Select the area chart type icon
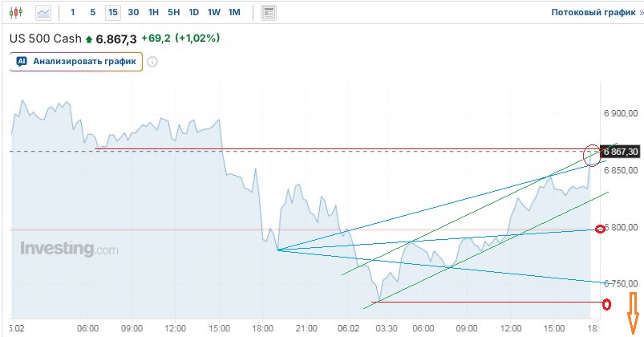 pyautogui.click(x=43, y=13)
